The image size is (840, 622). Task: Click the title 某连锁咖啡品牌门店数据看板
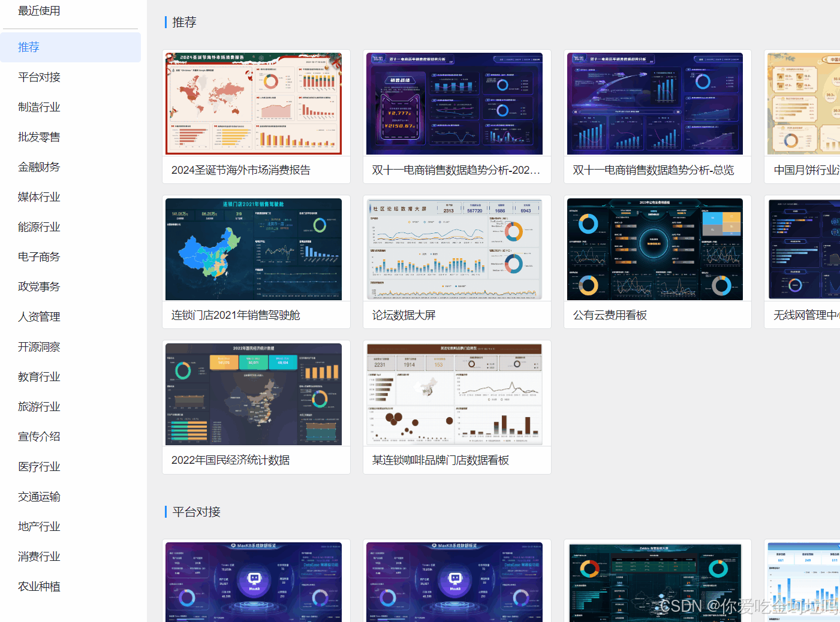[441, 460]
